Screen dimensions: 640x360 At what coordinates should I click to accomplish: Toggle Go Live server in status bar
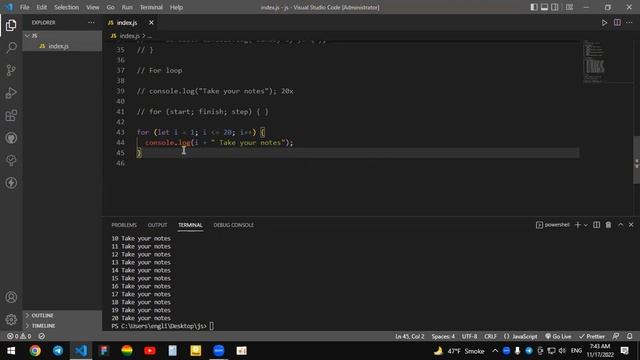[558, 336]
